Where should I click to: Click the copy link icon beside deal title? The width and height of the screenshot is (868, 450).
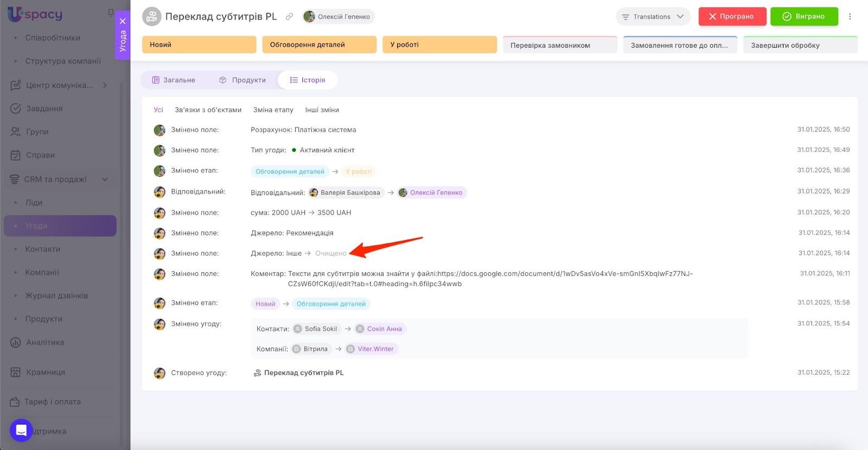[290, 17]
